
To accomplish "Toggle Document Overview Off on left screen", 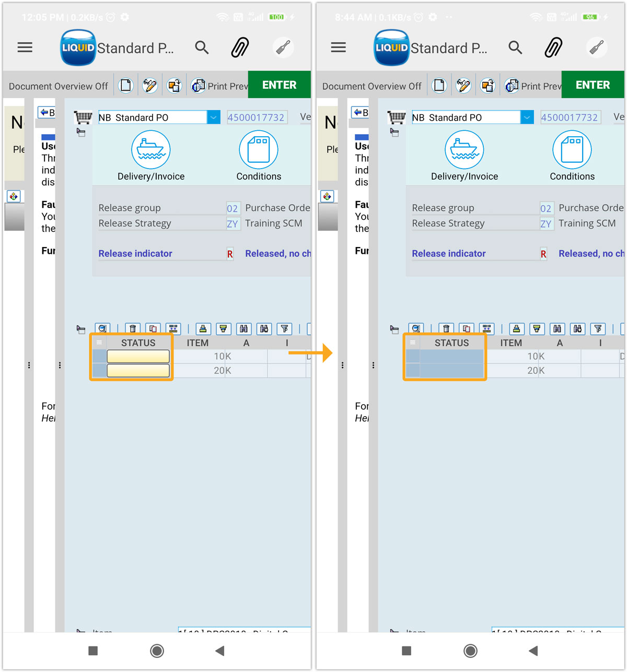I will pos(58,86).
